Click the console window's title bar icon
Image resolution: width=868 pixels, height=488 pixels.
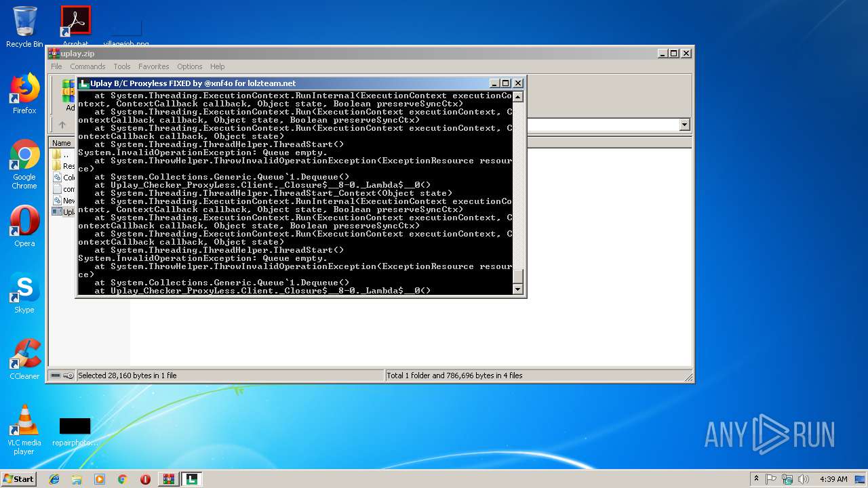(84, 83)
